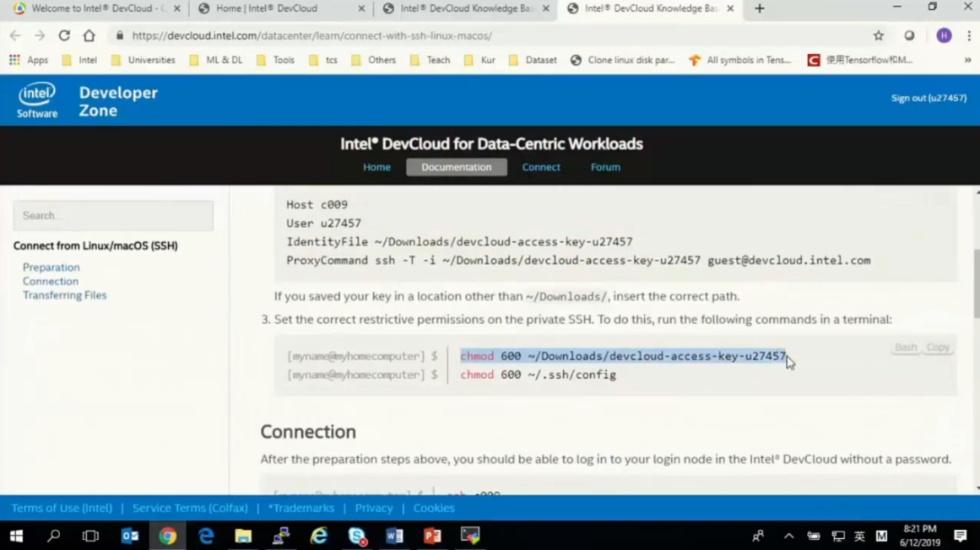980x550 pixels.
Task: Open Task View on taskbar
Action: coord(90,536)
